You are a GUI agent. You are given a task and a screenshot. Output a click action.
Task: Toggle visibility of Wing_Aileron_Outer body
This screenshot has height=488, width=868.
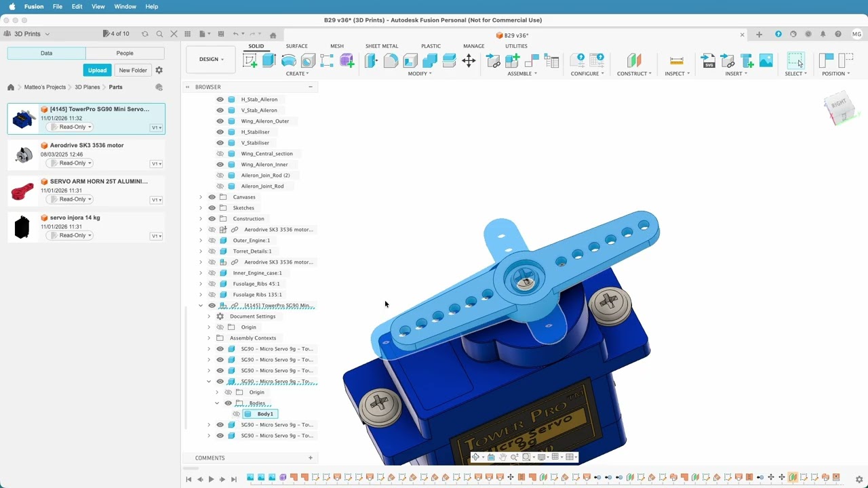pyautogui.click(x=220, y=121)
